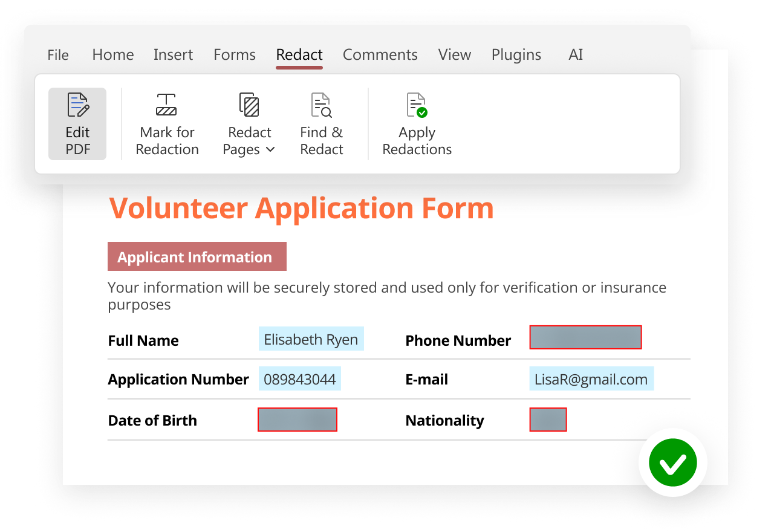Click the Phone Number label
Viewport: 774px width, 532px height.
pos(458,340)
